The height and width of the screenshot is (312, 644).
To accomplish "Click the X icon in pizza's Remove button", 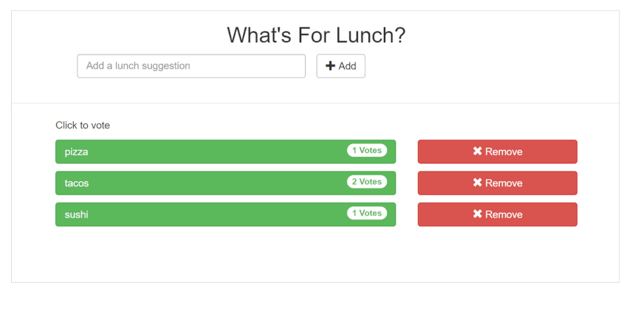I will (x=477, y=151).
